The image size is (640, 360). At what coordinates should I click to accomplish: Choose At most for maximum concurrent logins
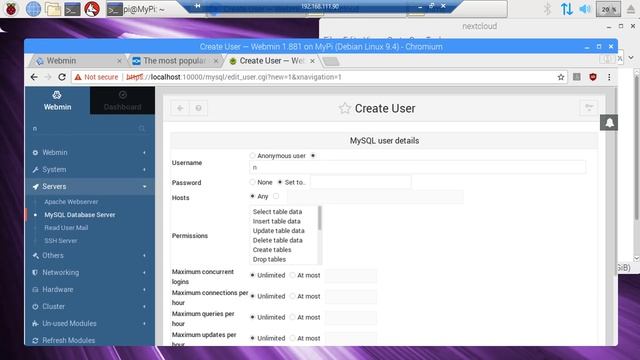tap(292, 276)
